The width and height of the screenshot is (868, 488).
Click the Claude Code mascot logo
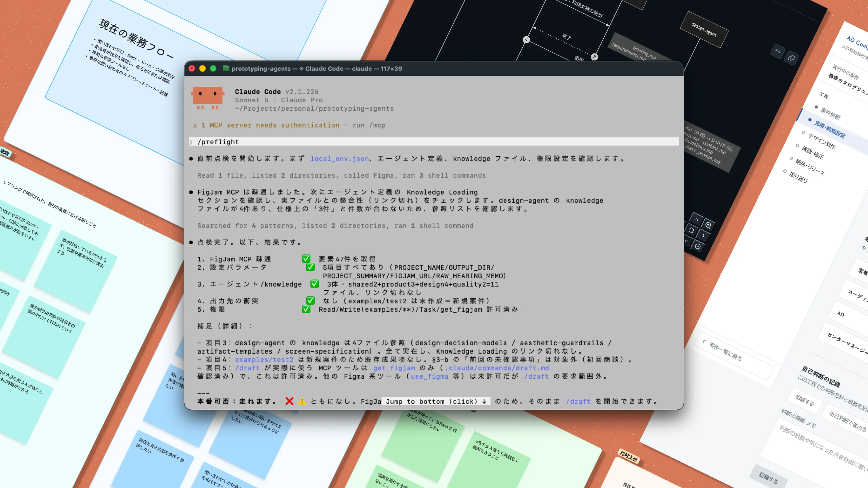pos(208,98)
